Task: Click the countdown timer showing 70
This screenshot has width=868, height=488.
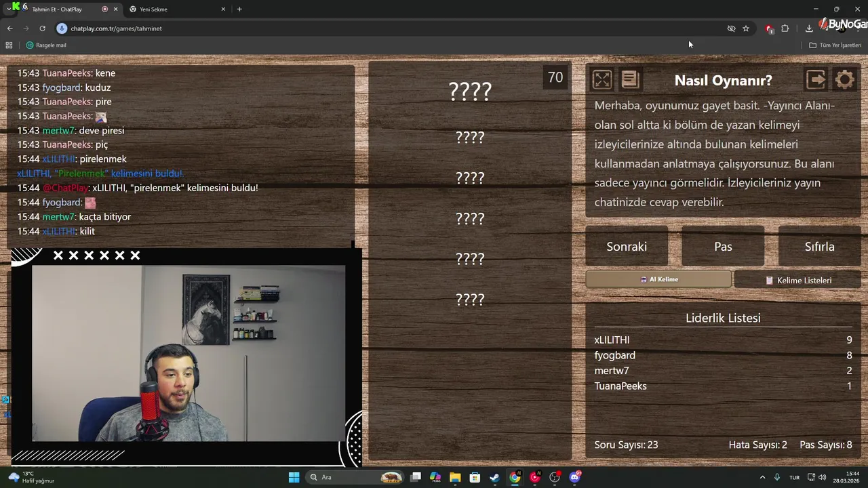Action: tap(555, 77)
